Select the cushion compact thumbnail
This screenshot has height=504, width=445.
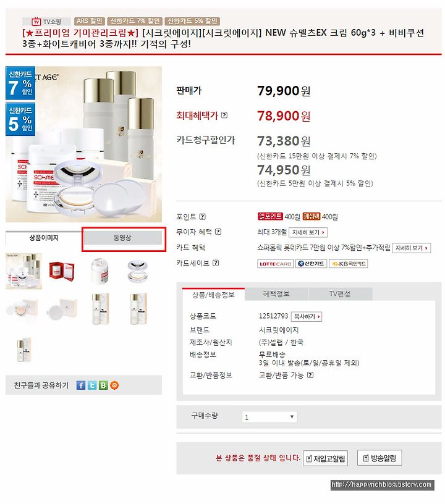coord(137,271)
